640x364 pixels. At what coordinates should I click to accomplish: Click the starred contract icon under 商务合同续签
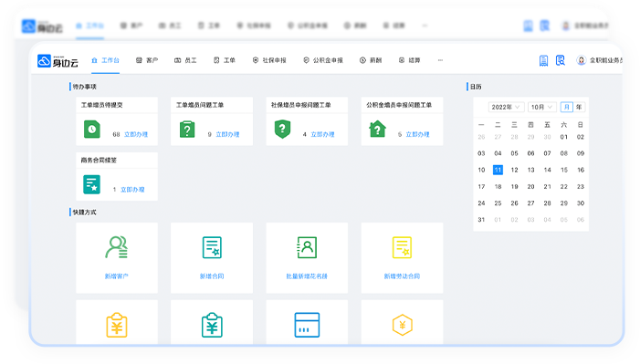tap(92, 184)
